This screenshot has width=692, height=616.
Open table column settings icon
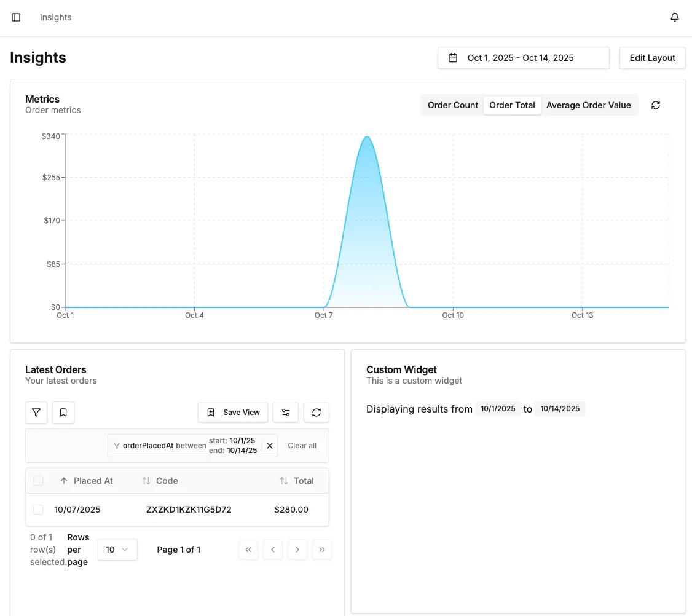pyautogui.click(x=286, y=413)
